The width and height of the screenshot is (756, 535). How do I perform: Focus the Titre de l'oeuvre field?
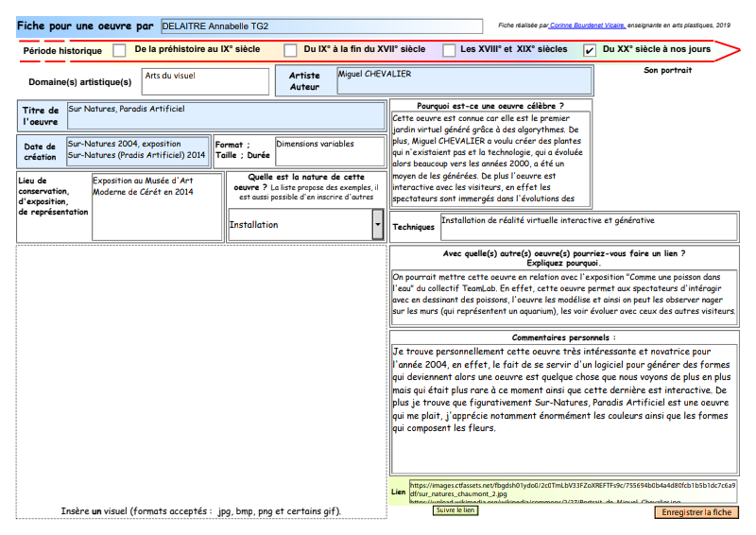pyautogui.click(x=227, y=116)
